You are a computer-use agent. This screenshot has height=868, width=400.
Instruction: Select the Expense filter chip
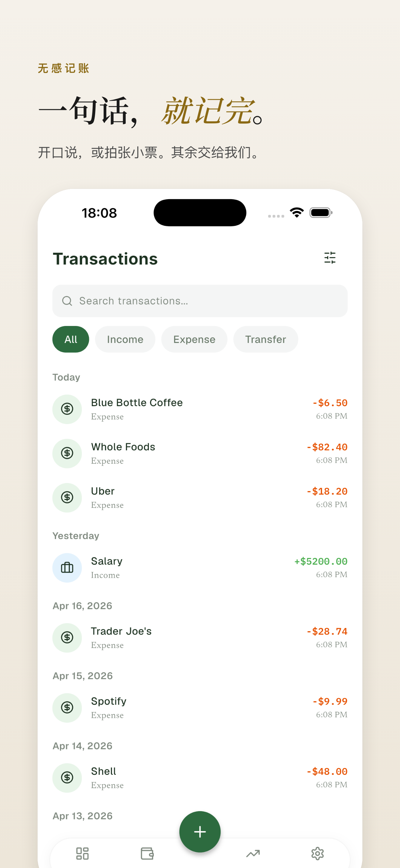[194, 339]
